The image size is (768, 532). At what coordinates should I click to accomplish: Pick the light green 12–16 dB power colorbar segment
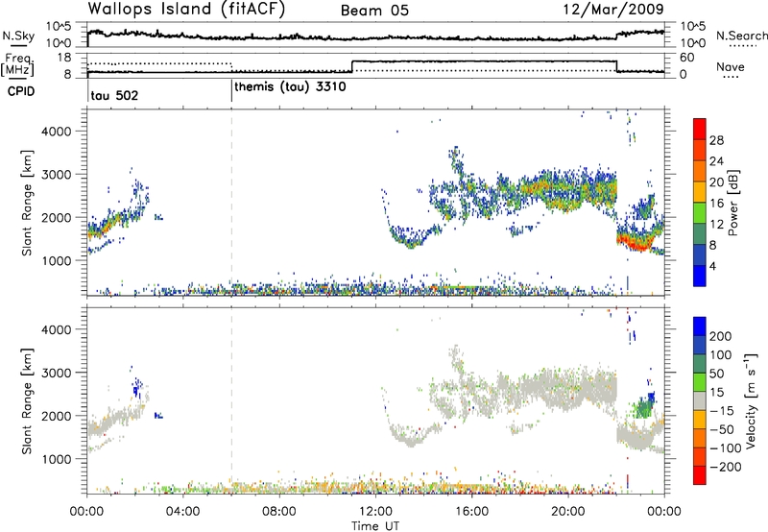pyautogui.click(x=700, y=211)
